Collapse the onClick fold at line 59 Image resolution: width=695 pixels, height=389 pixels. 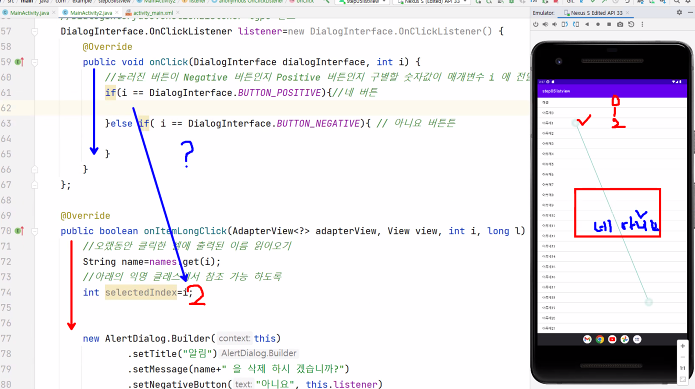[35, 62]
